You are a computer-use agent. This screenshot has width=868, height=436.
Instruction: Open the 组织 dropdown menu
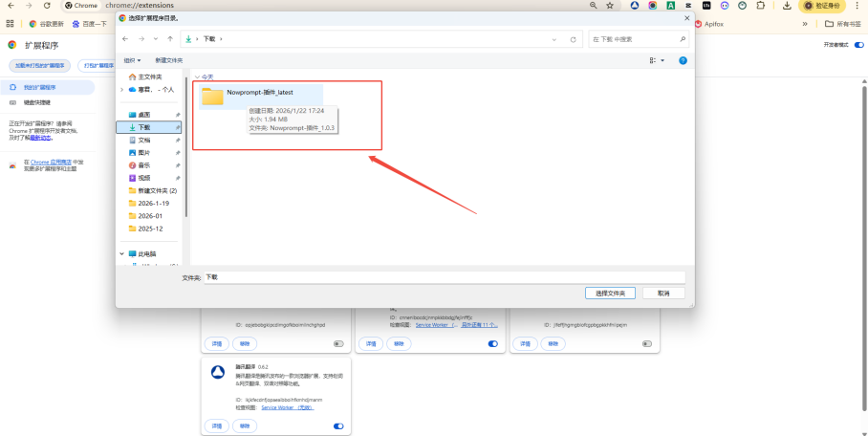click(131, 60)
